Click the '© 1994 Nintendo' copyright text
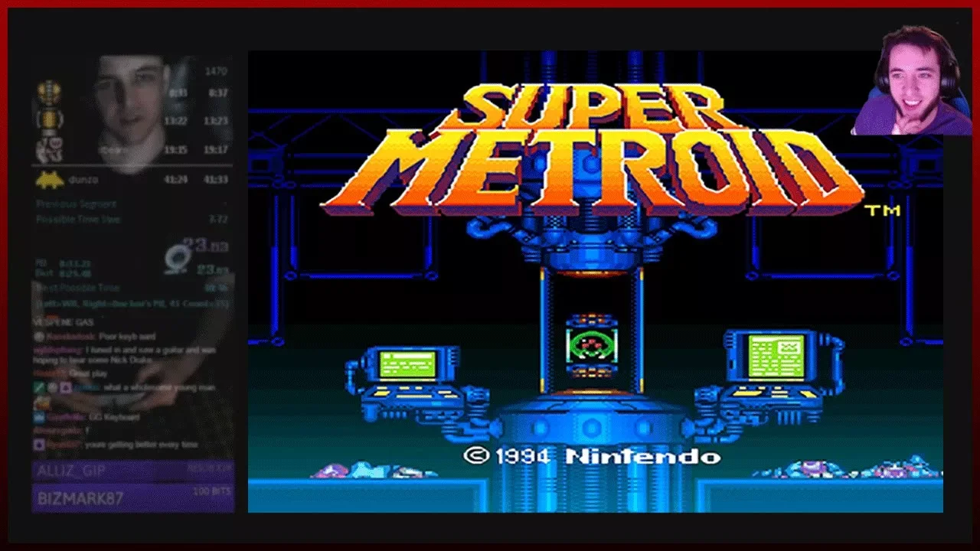Screen dimensions: 980x551 point(592,456)
